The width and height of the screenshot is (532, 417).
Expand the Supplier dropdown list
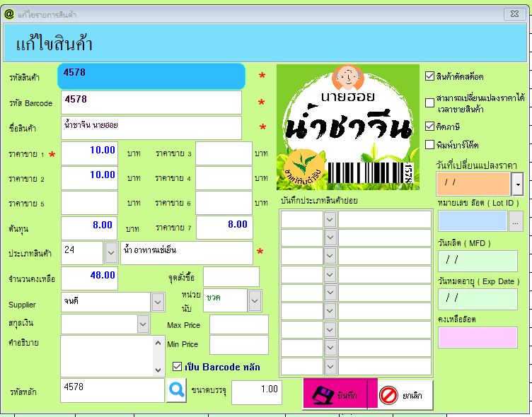[158, 303]
